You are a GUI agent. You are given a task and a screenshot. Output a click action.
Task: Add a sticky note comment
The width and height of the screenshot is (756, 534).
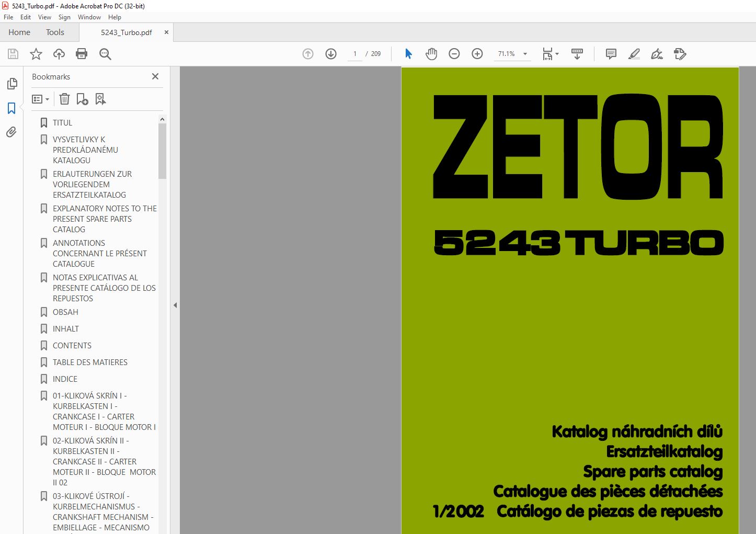coord(611,54)
